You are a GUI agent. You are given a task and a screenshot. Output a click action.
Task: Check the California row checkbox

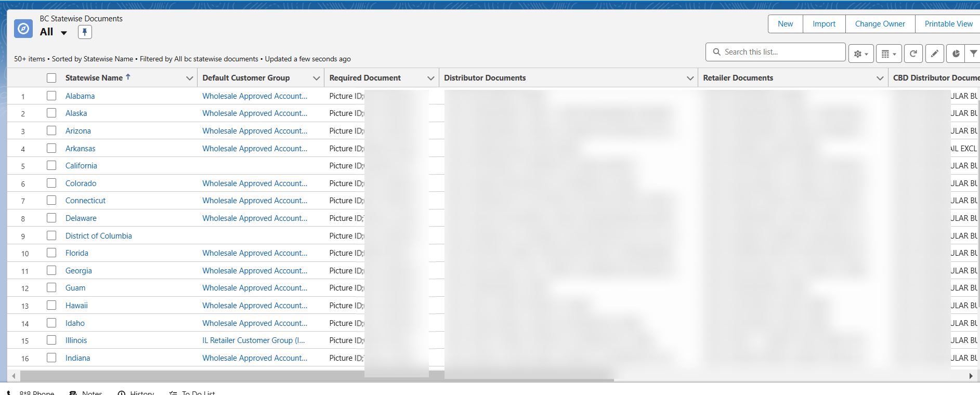tap(51, 165)
